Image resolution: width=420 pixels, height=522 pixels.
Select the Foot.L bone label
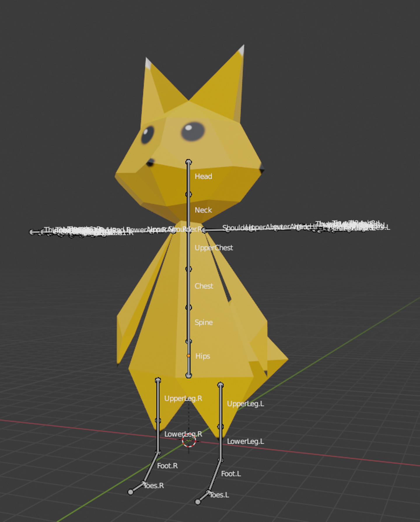(231, 474)
